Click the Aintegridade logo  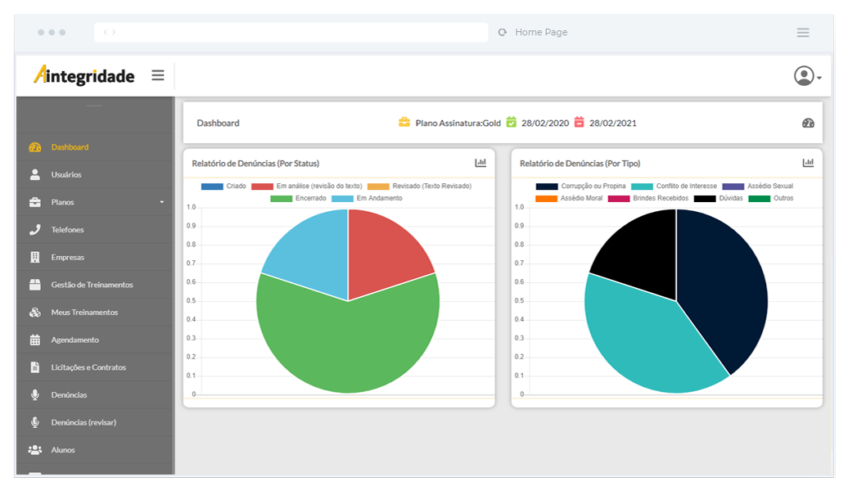83,75
